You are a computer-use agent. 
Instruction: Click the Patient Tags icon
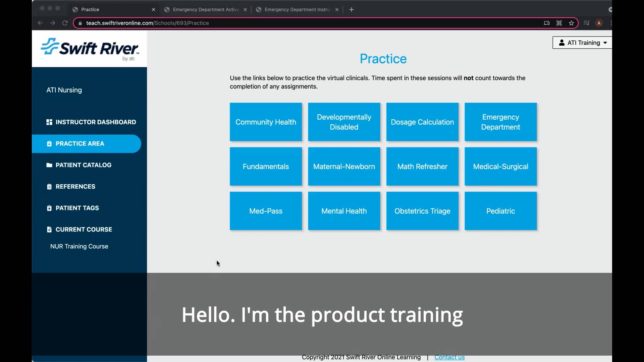click(x=49, y=208)
